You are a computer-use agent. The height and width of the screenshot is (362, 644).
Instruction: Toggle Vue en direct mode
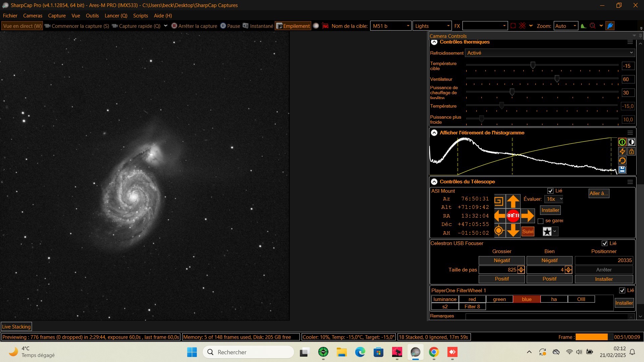click(22, 26)
